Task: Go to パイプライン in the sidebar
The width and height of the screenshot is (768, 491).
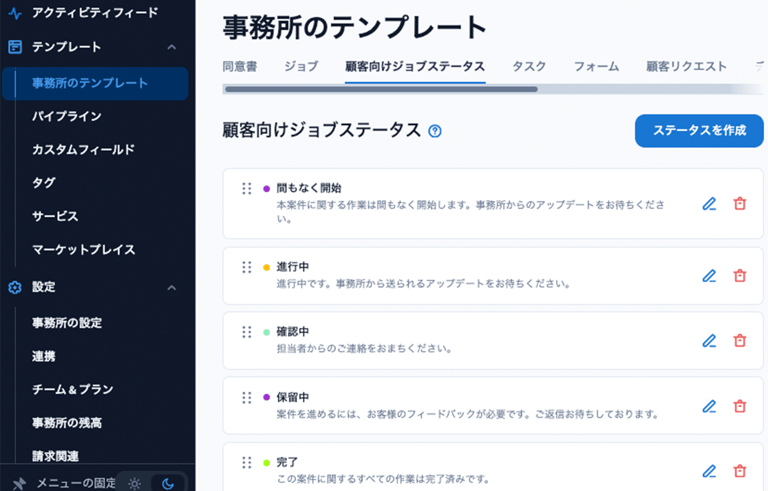Action: pyautogui.click(x=66, y=116)
